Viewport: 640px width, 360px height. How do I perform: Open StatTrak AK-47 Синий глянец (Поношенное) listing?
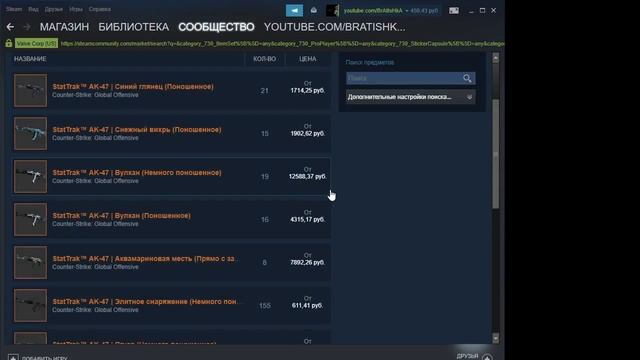(133, 87)
